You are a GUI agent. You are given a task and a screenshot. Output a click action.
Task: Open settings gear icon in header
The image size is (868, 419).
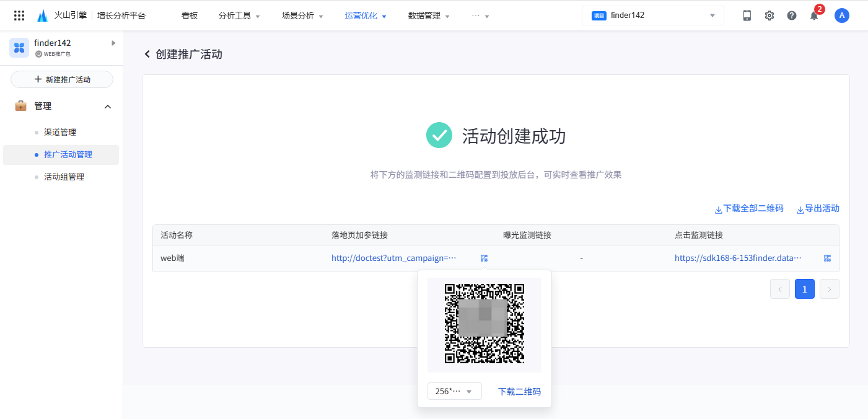[769, 15]
